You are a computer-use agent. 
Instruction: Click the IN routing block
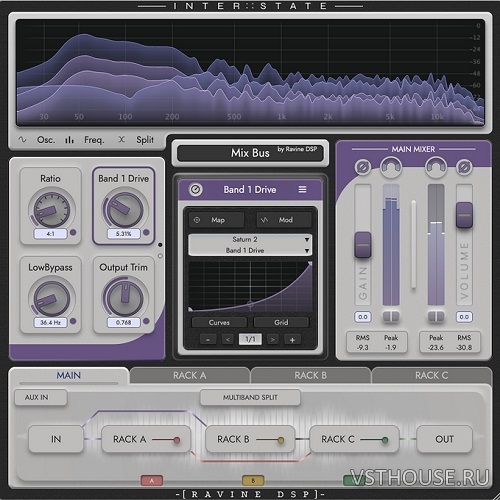[x=56, y=439]
